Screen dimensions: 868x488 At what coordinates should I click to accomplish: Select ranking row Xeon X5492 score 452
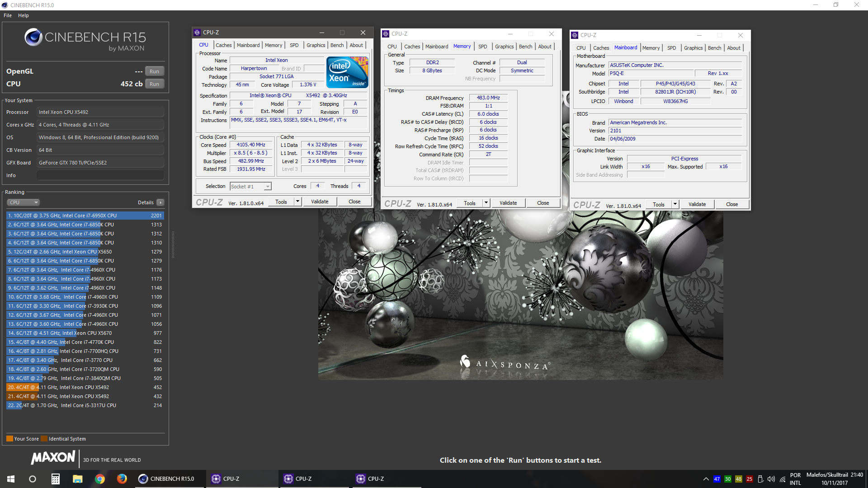[x=85, y=387]
